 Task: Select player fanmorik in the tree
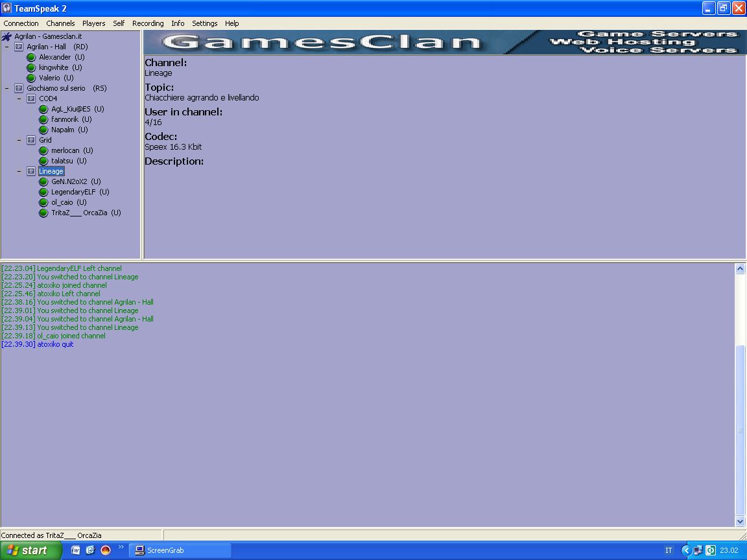pyautogui.click(x=71, y=119)
